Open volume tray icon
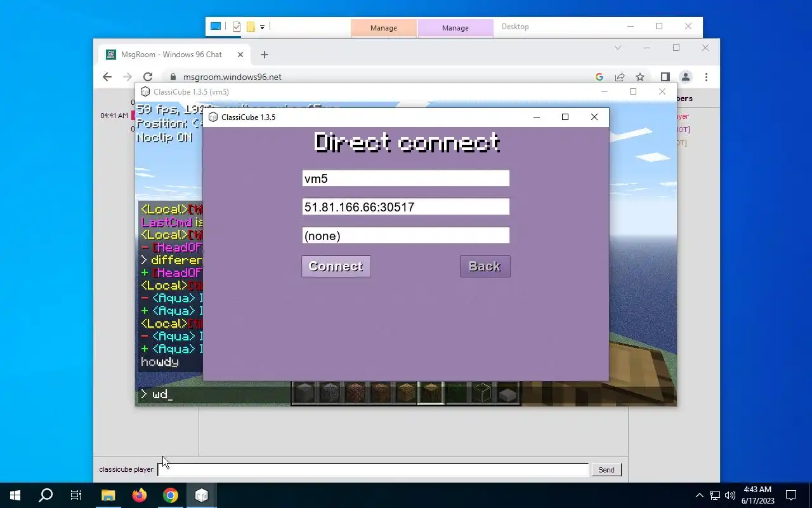This screenshot has width=812, height=508. point(730,495)
